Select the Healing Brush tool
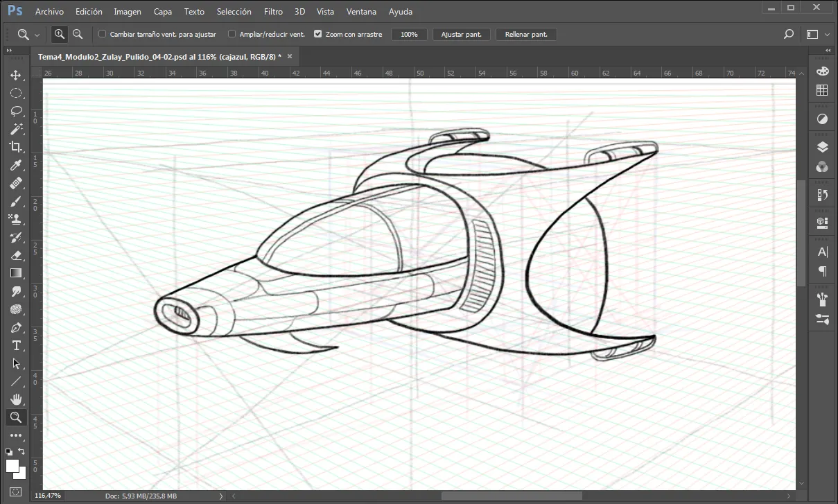Screen dimensions: 838x504 (15, 183)
